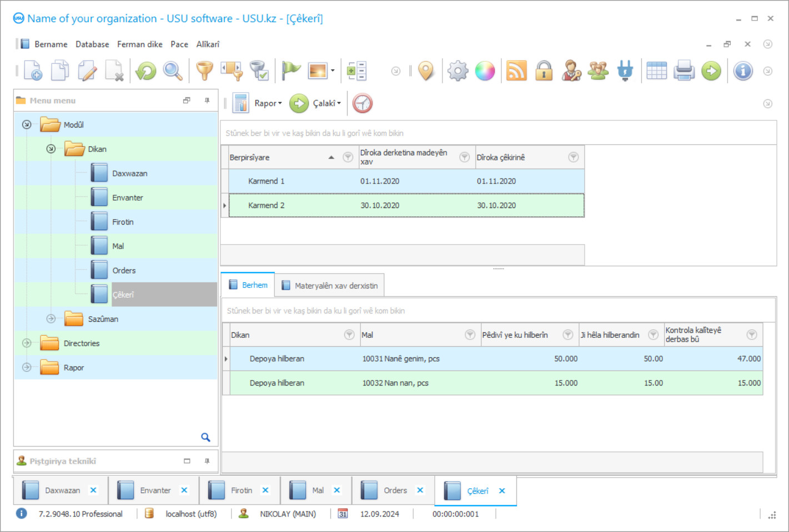Close the Orders bottom tab
The height and width of the screenshot is (532, 789).
420,490
